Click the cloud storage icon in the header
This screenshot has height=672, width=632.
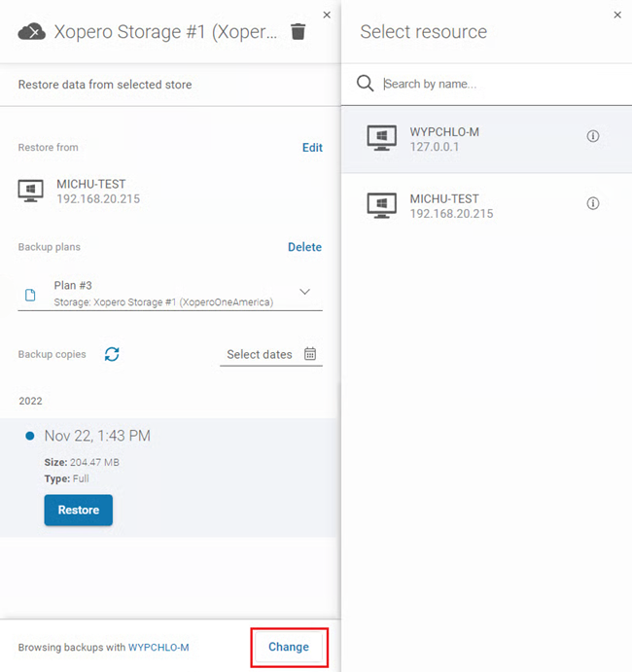point(32,32)
